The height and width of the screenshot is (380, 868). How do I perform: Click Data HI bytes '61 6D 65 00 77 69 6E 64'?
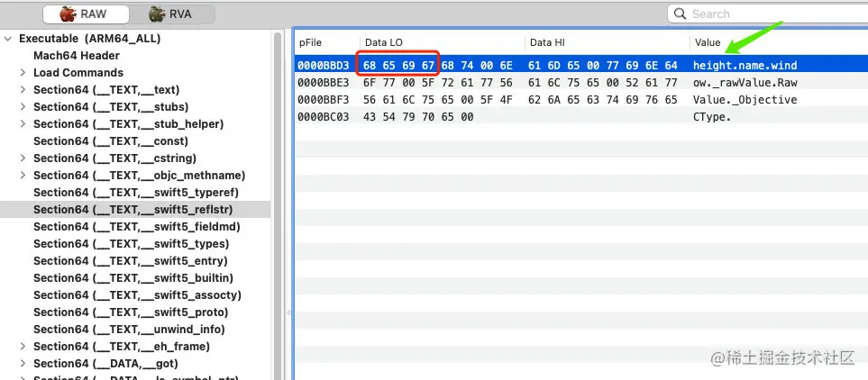pyautogui.click(x=603, y=66)
